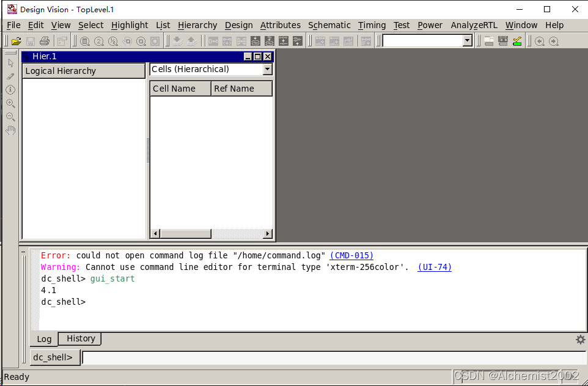Click the Zoom Out half toolbar icon
Image resolution: width=588 pixels, height=386 pixels.
tap(113, 41)
